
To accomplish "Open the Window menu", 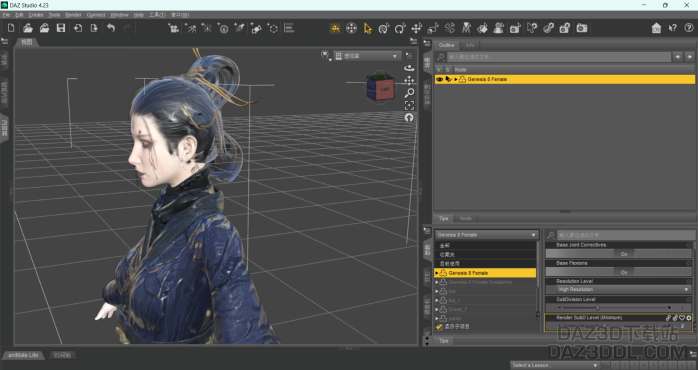I will click(119, 15).
